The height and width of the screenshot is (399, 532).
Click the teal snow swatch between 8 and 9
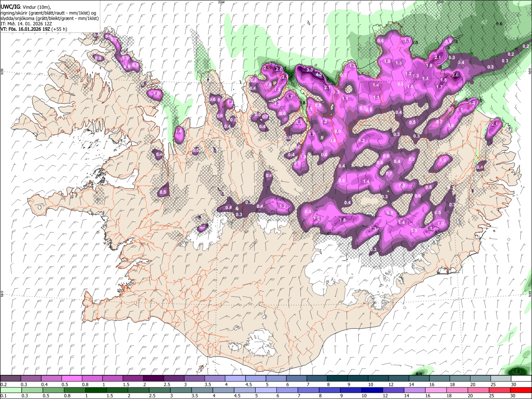coord(337,379)
